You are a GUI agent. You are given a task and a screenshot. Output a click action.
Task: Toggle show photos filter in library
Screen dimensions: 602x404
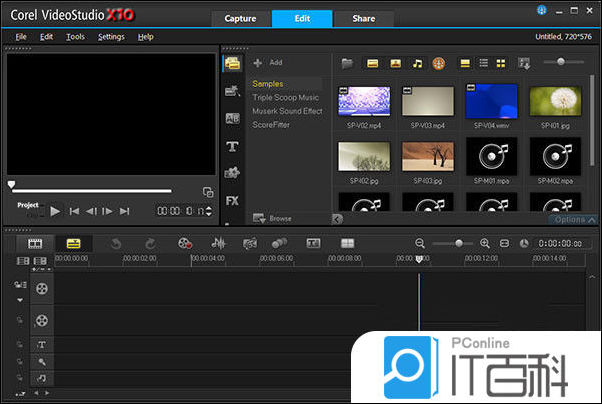click(395, 63)
